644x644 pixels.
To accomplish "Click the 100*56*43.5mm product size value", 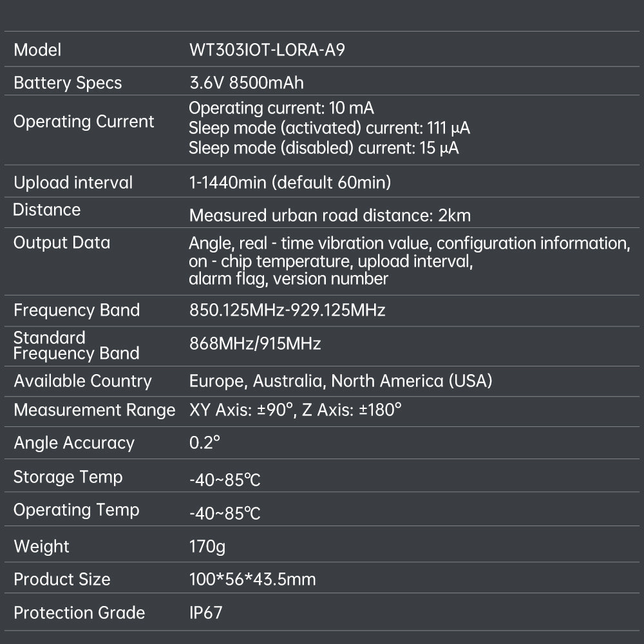I will coord(252,579).
